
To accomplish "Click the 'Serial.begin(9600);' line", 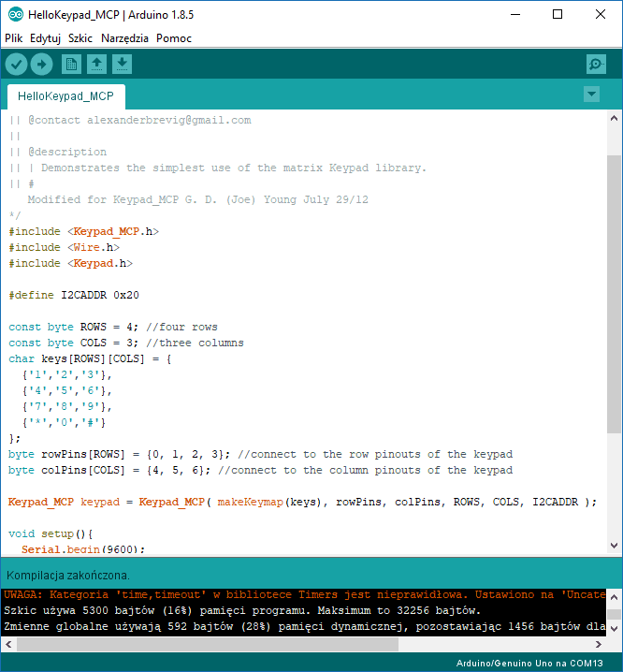I will [83, 549].
